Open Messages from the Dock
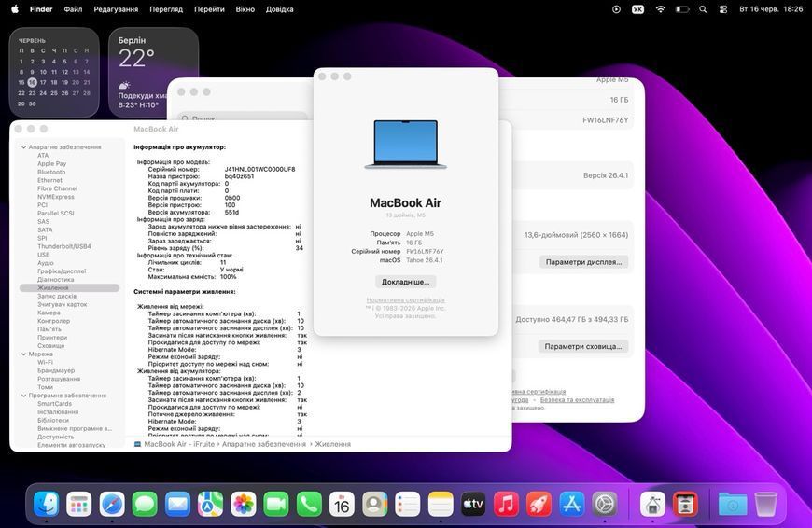The height and width of the screenshot is (528, 812). (x=145, y=504)
